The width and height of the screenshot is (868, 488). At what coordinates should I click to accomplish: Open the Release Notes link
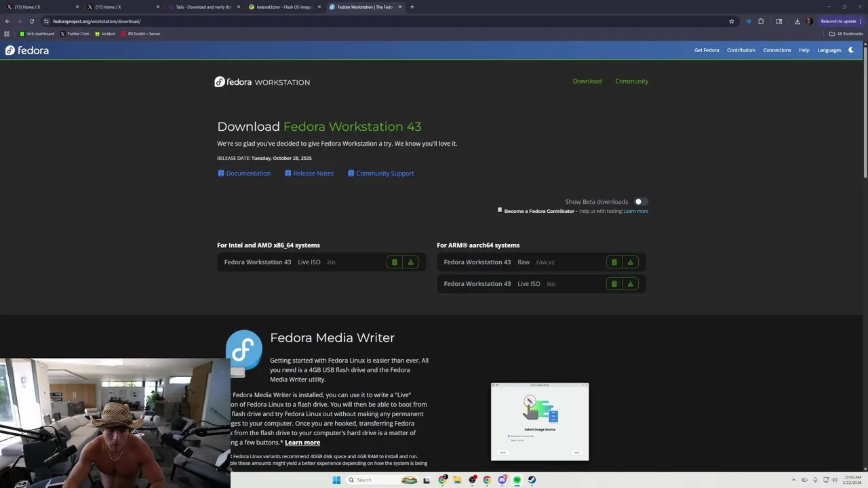coord(309,174)
